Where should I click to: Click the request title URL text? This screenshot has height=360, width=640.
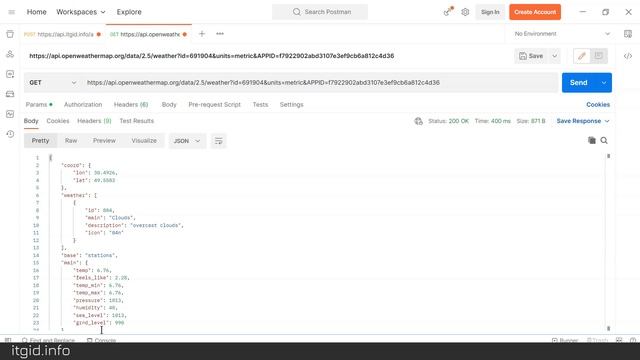211,56
